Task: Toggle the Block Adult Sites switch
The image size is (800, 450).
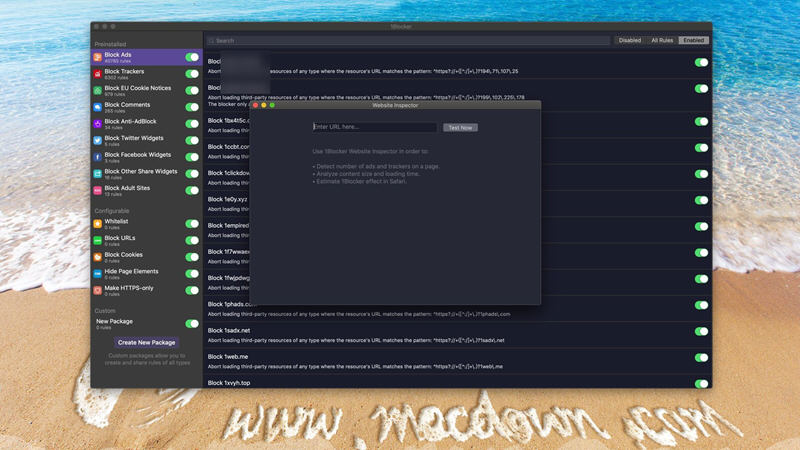Action: [192, 190]
